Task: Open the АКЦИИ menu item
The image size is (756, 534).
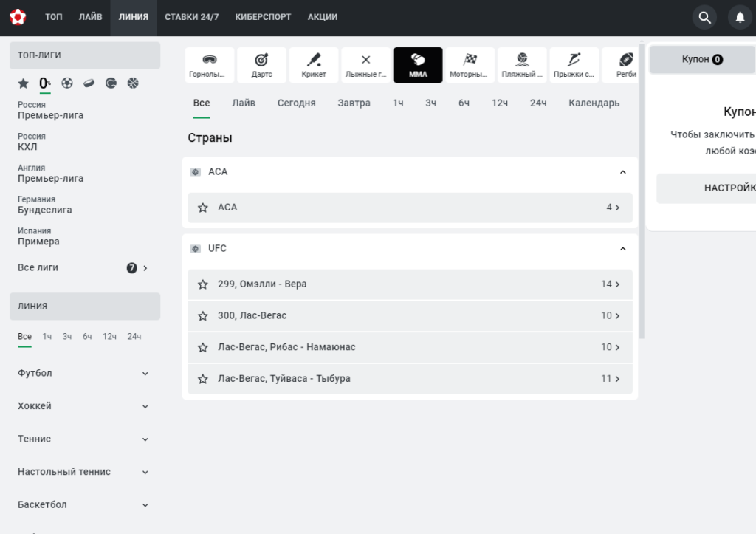Action: click(x=323, y=18)
